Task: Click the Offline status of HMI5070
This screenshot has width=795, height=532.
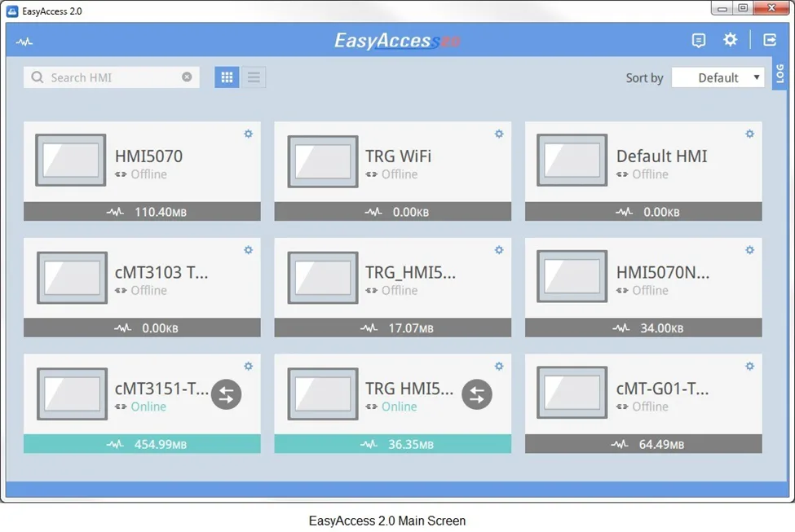Action: click(x=148, y=174)
